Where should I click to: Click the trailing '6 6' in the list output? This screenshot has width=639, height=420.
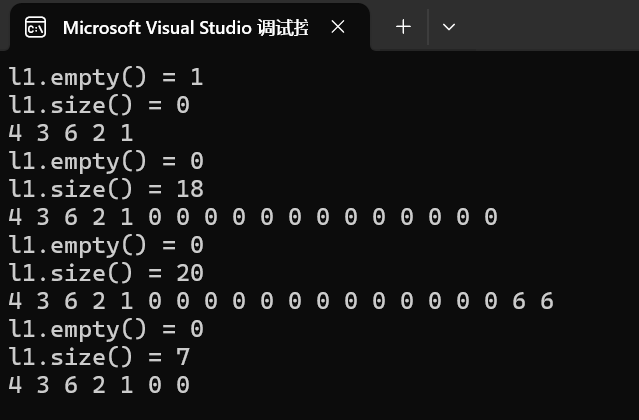532,301
